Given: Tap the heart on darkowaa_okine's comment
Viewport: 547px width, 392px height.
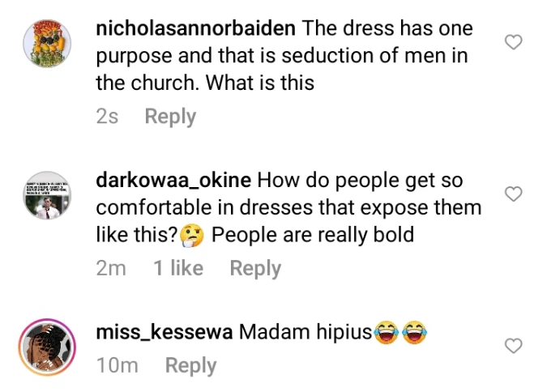Looking at the screenshot, I should coord(513,194).
